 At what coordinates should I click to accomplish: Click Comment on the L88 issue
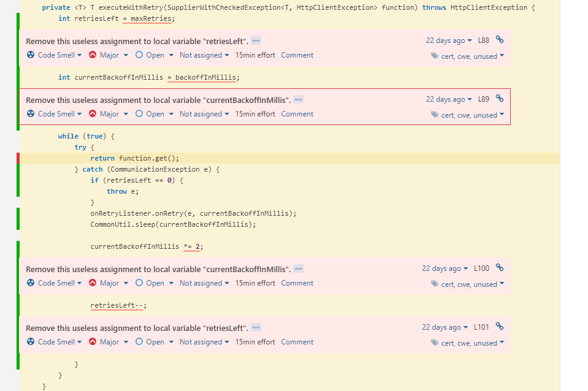(297, 55)
